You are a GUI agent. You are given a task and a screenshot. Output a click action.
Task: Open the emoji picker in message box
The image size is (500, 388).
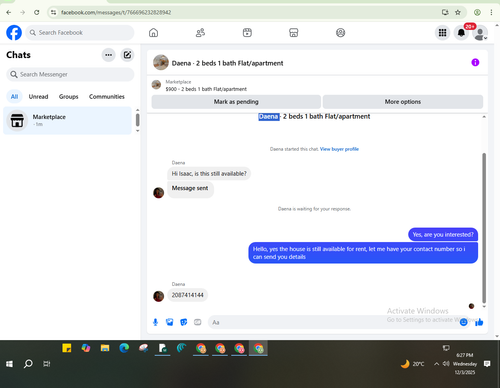tap(463, 322)
